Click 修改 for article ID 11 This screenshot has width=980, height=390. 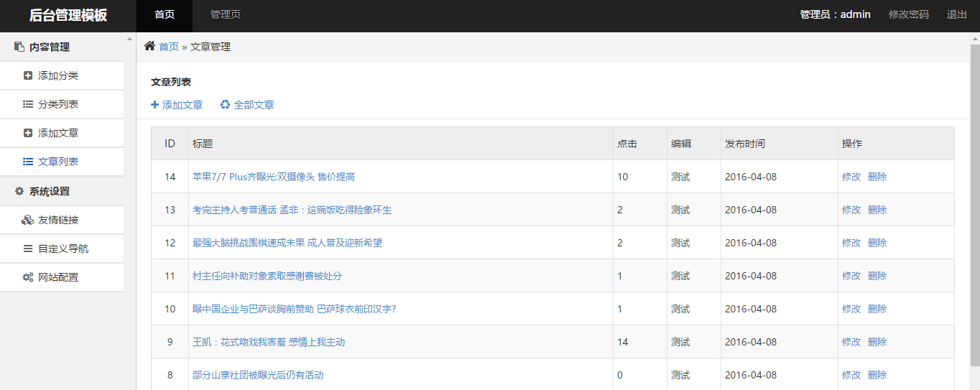click(851, 276)
